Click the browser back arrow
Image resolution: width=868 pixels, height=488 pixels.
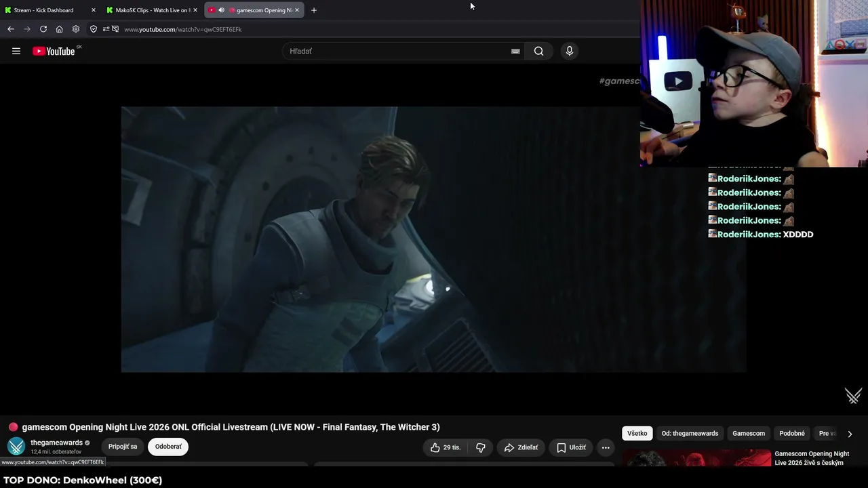pyautogui.click(x=11, y=29)
